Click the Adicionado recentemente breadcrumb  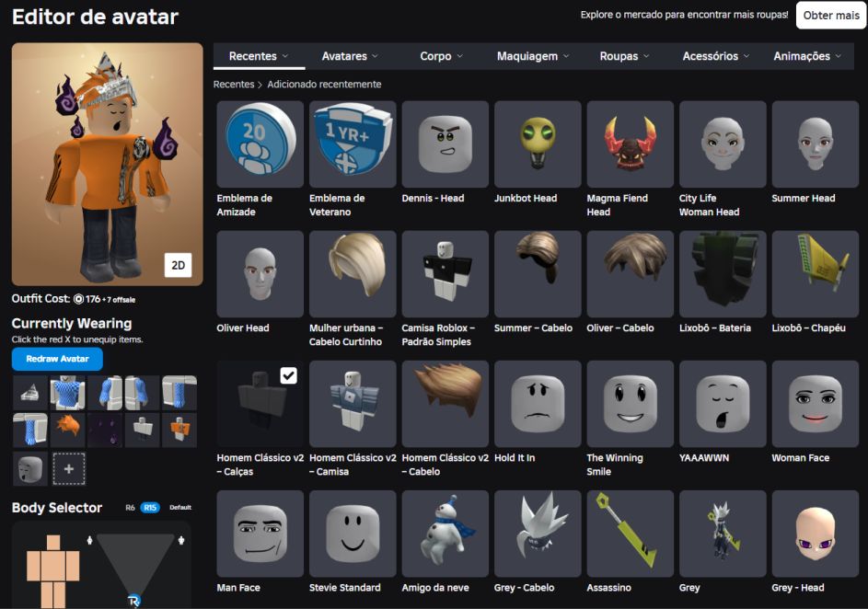pyautogui.click(x=324, y=84)
